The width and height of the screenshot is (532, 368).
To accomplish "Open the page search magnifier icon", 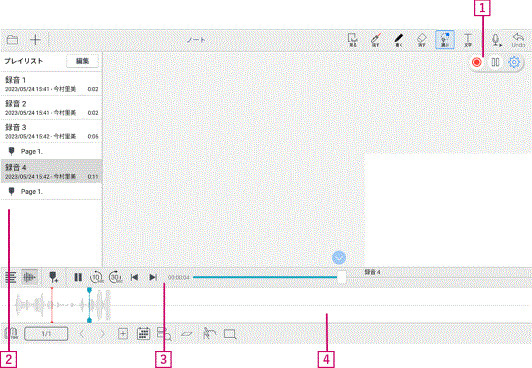I will (164, 334).
